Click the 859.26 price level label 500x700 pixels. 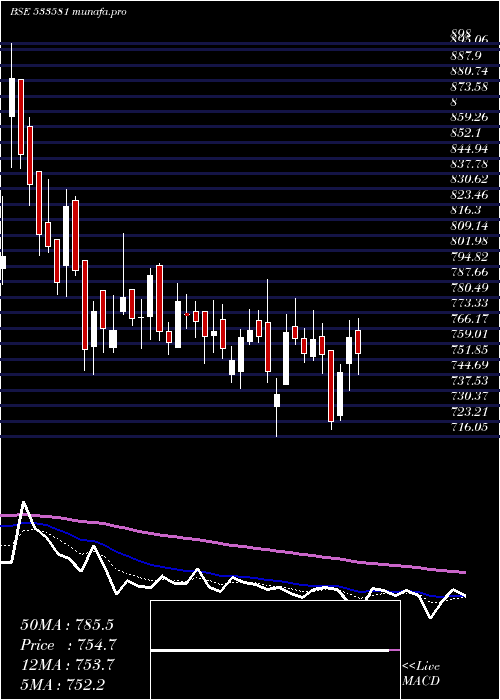(469, 119)
